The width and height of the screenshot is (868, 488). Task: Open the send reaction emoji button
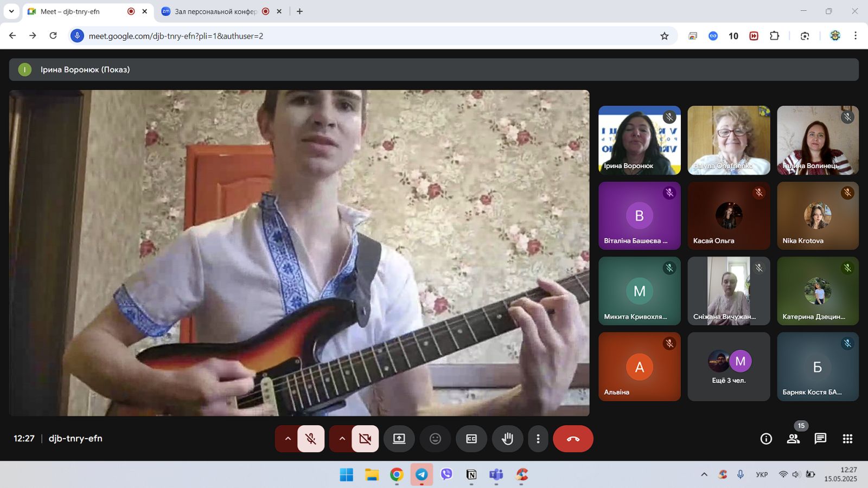click(435, 439)
